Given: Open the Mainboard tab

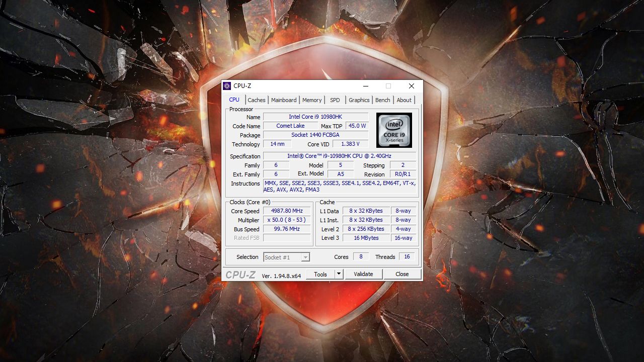Looking at the screenshot, I should pos(284,100).
